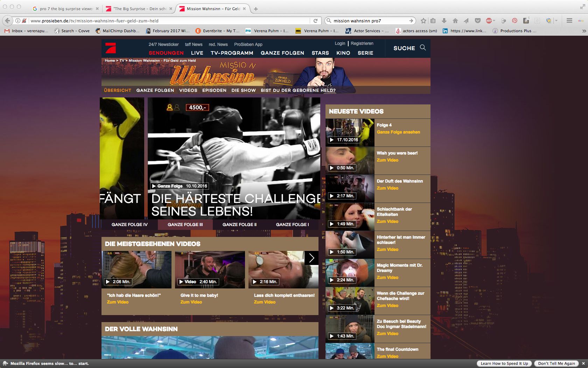Open the TV-PROGRAMM menu item

(x=232, y=53)
